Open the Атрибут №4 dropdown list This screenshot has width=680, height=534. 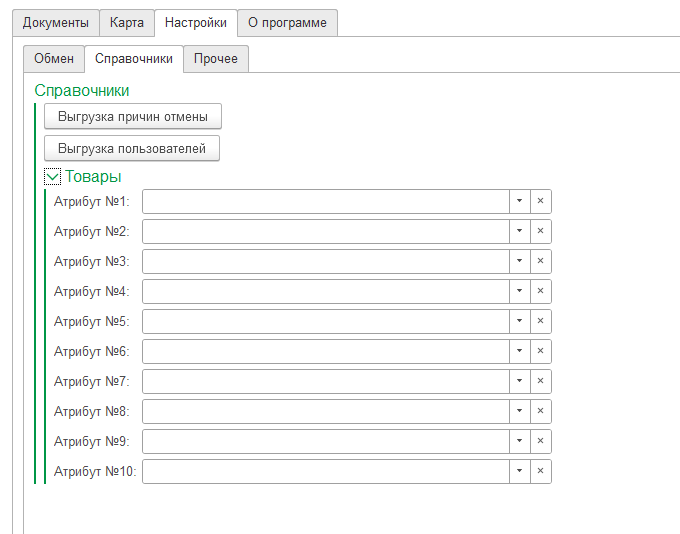pyautogui.click(x=520, y=291)
